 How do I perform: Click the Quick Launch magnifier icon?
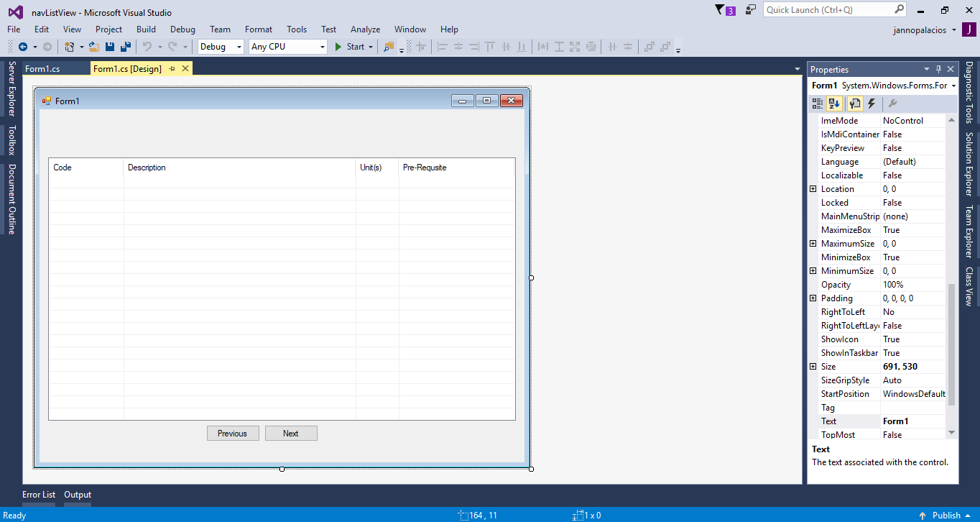pos(900,9)
